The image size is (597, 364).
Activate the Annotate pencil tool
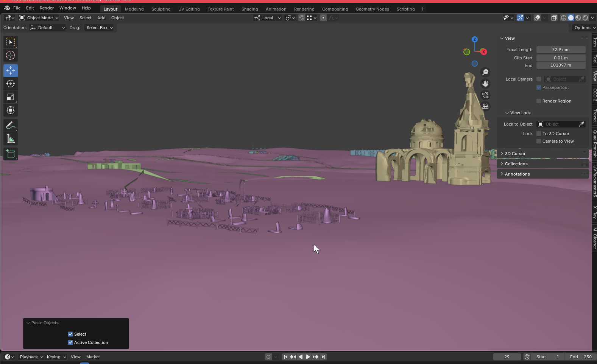tap(11, 126)
